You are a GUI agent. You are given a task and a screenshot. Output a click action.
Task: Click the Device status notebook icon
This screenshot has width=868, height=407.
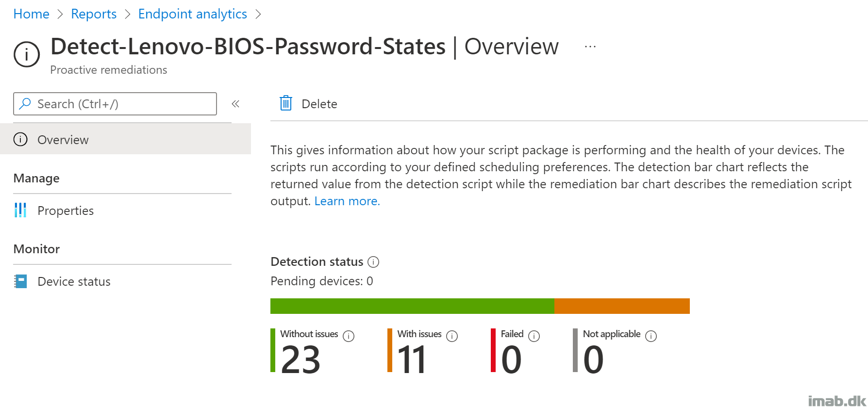coord(20,281)
